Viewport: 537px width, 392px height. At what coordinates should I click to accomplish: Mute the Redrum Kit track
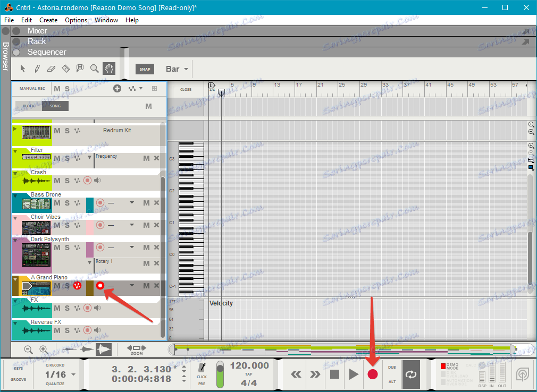pyautogui.click(x=57, y=131)
